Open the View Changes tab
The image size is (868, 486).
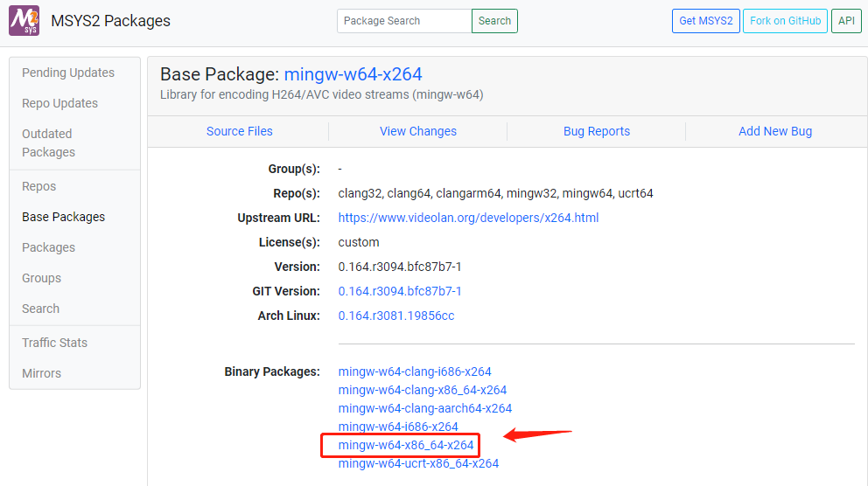[417, 131]
